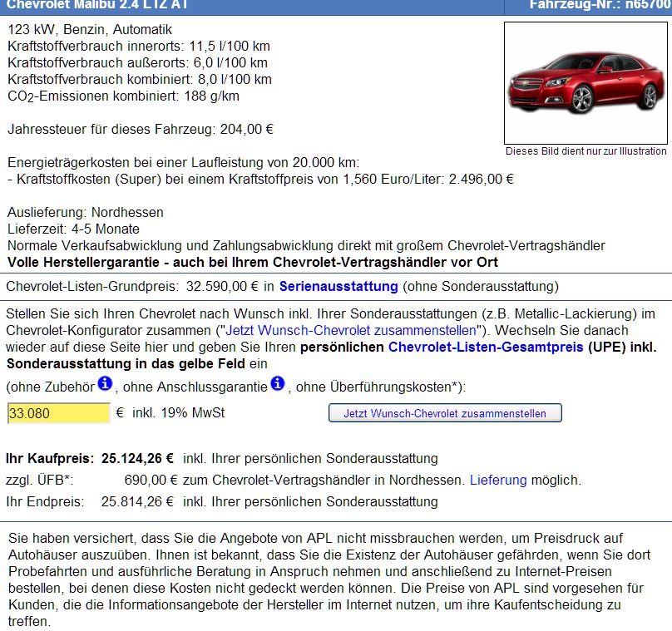Click the Endpreis amount 25.814,26 €
This screenshot has height=631, width=672.
[x=137, y=502]
